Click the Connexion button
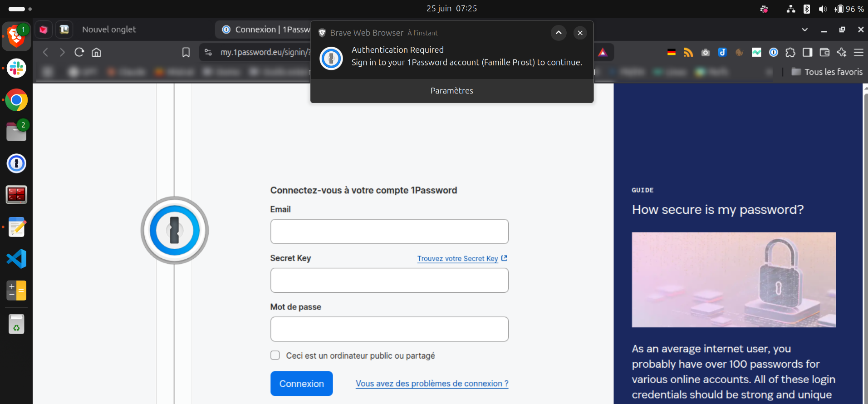 pos(302,384)
